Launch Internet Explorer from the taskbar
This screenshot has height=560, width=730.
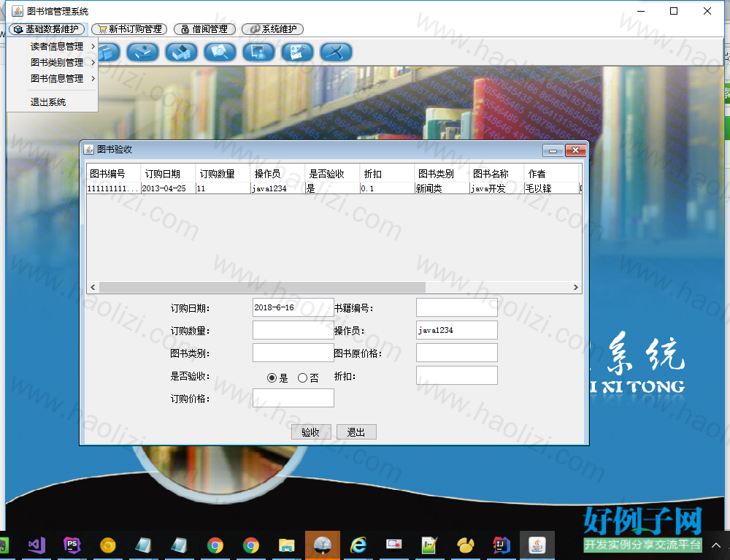click(358, 545)
